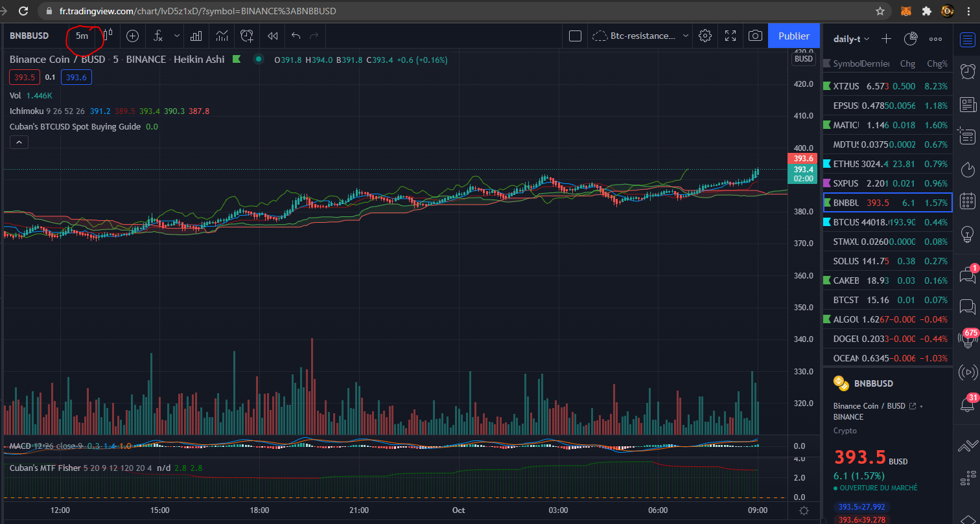Image resolution: width=980 pixels, height=524 pixels.
Task: Toggle the green flag on CAKEB row
Action: coord(827,280)
